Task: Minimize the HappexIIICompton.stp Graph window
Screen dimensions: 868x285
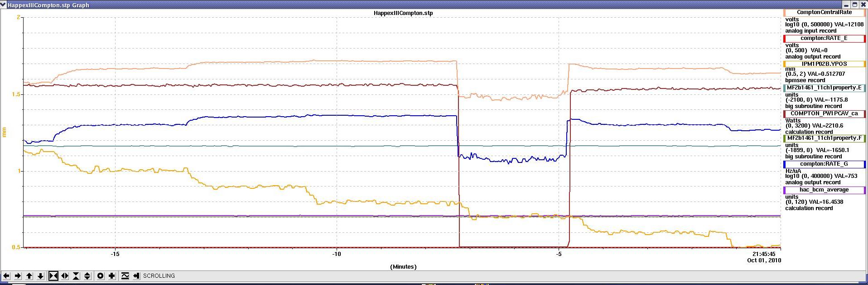Action: (x=846, y=5)
